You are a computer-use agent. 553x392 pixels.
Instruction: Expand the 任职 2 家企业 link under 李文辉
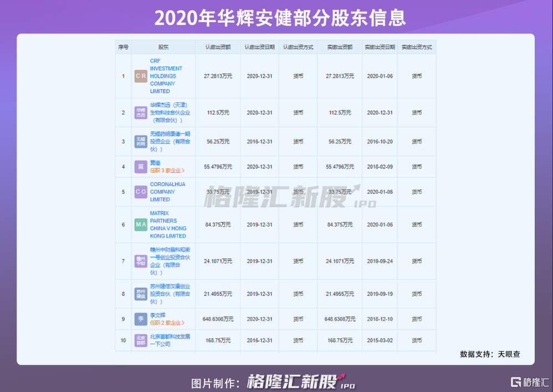coord(167,323)
